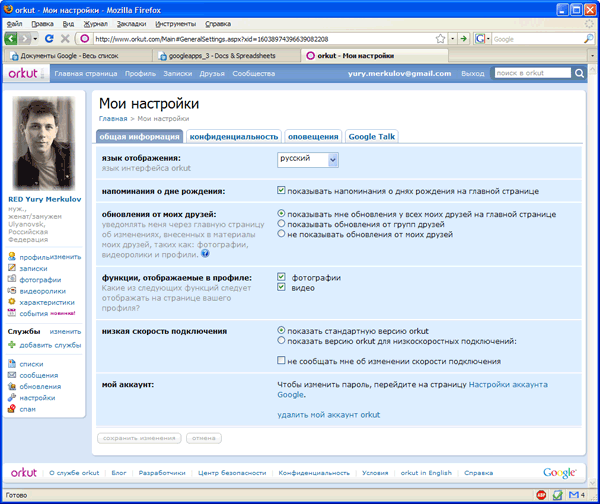The width and height of the screenshot is (600, 504).
Task: Click the camera icon beside видеоролики
Action: pos(12,290)
